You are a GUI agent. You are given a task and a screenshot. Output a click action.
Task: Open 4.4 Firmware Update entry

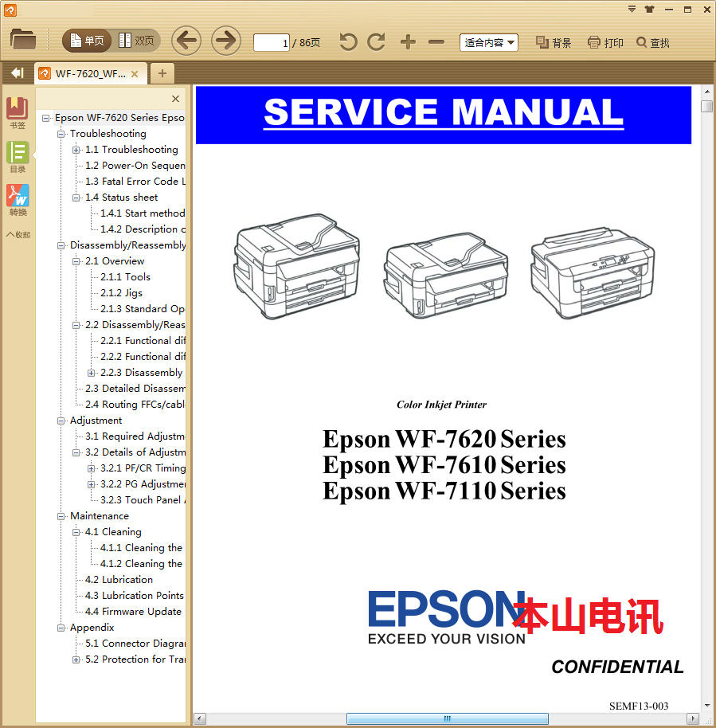133,612
